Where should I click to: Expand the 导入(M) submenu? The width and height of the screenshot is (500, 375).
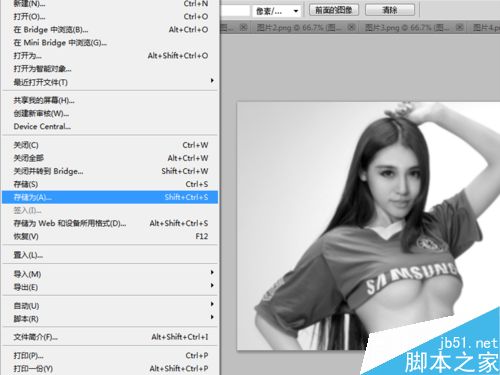(x=110, y=274)
